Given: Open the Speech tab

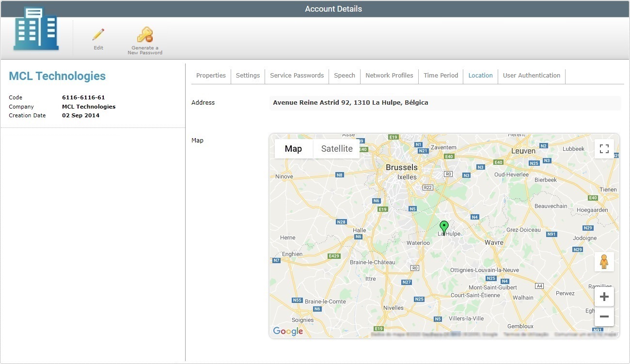Looking at the screenshot, I should [344, 76].
